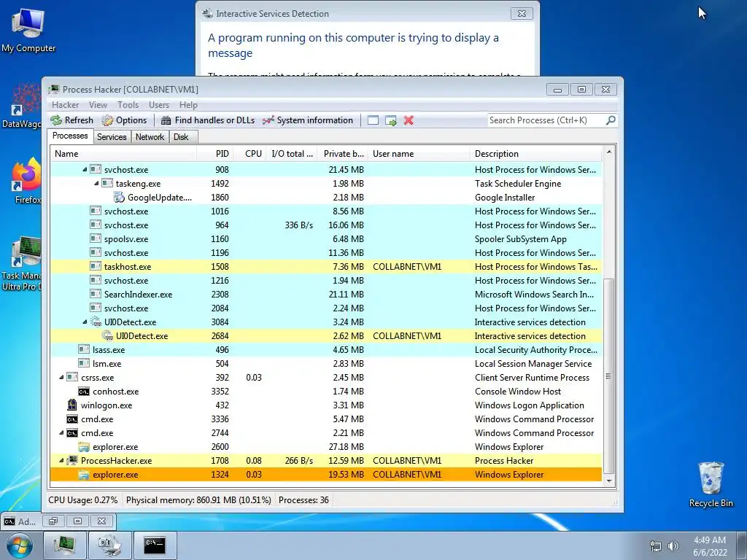Collapse the cmd.exe PID 2744 tree node

61,433
